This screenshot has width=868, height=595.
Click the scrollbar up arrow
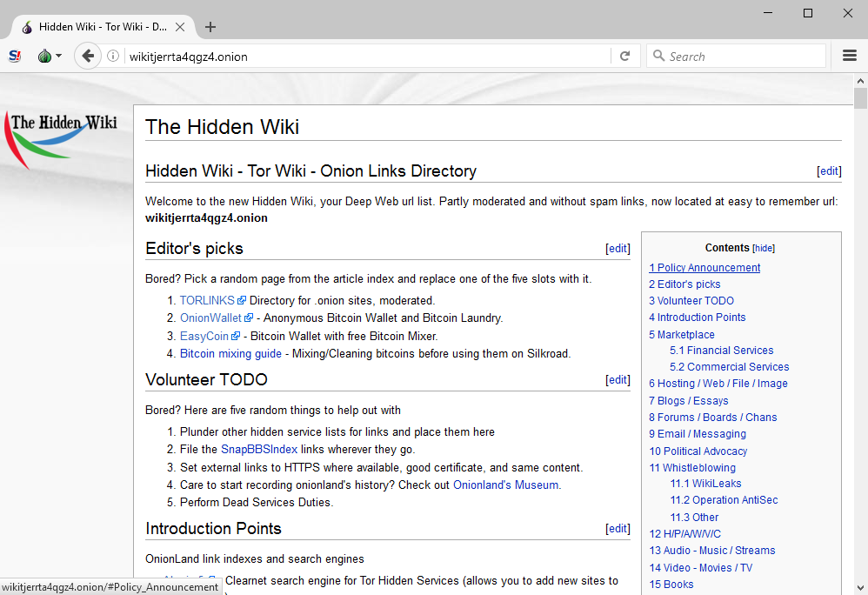pyautogui.click(x=860, y=81)
